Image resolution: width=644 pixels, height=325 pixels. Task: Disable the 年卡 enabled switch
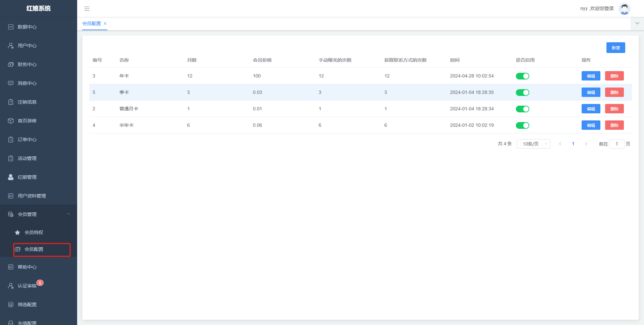(522, 76)
